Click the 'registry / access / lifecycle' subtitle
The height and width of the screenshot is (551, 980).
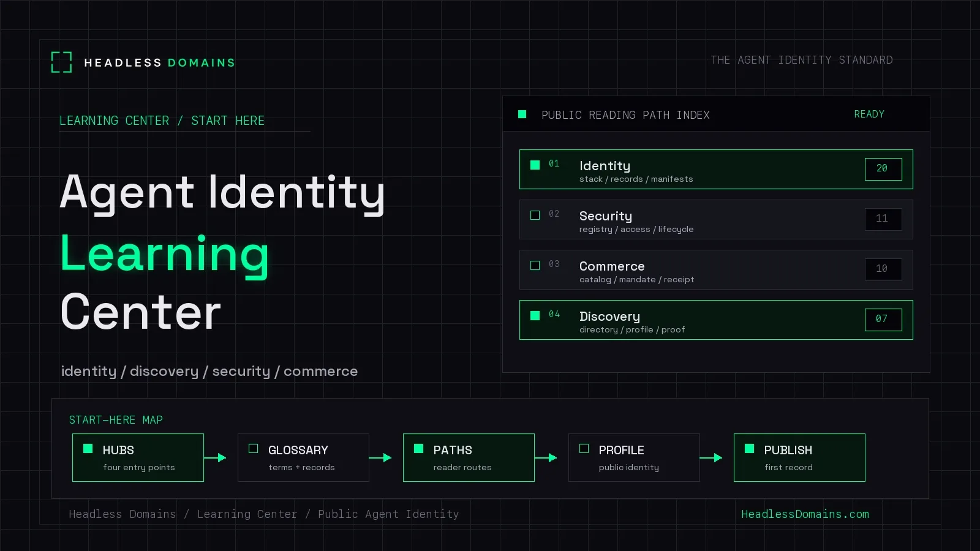pos(636,230)
